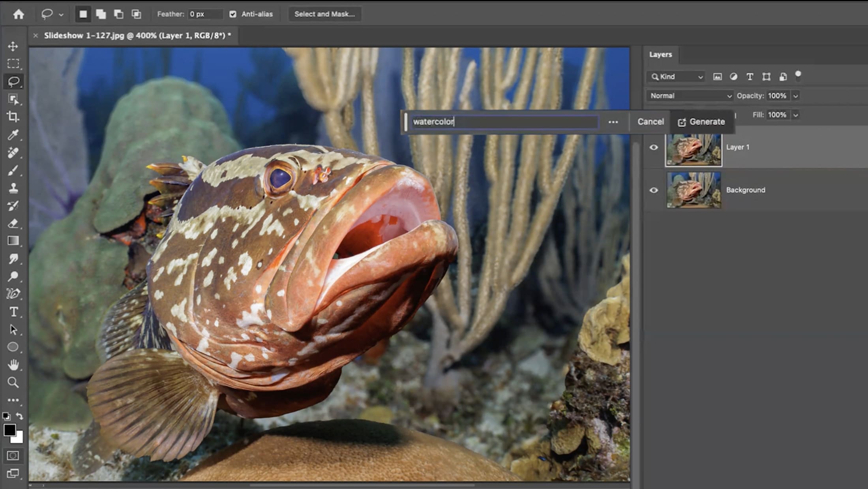Choose Subtract from selection mode

click(118, 14)
